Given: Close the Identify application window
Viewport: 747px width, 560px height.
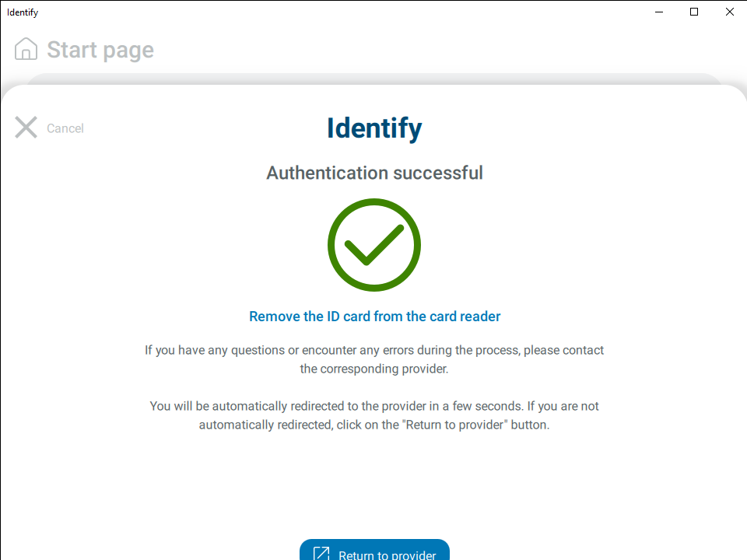Looking at the screenshot, I should (729, 12).
